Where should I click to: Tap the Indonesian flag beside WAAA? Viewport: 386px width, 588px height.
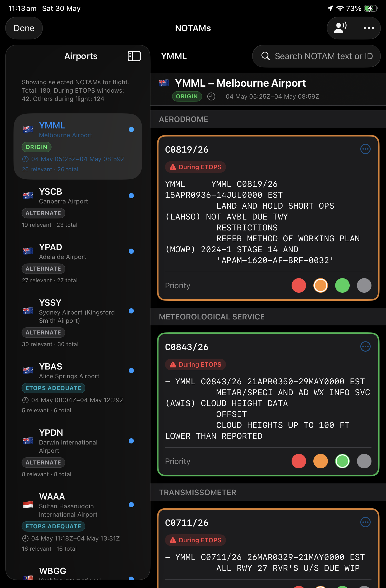click(x=28, y=505)
